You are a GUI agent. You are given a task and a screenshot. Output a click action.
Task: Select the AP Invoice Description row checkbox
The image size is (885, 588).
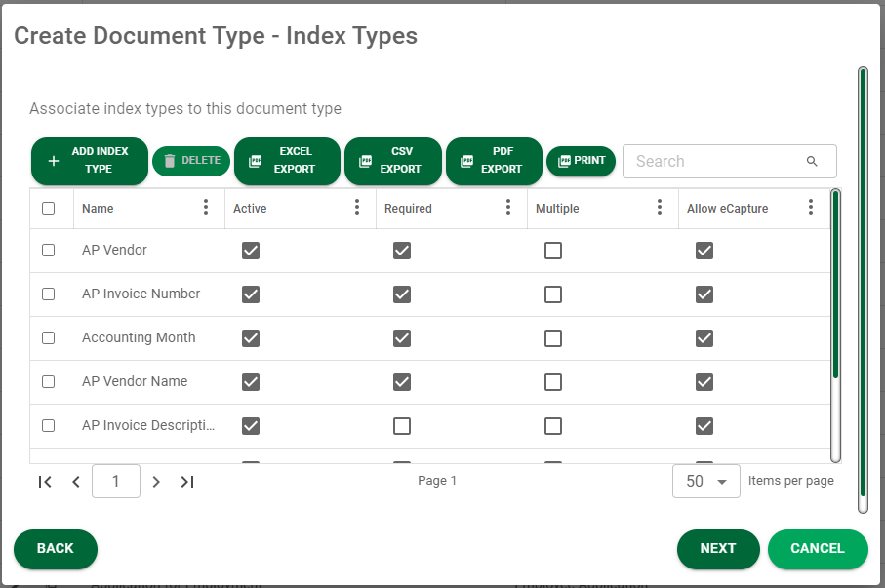coord(49,425)
